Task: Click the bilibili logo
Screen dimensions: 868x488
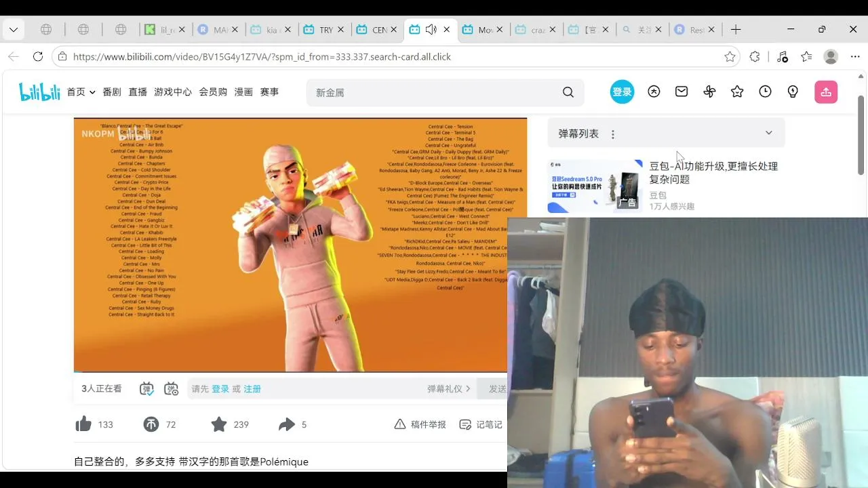Action: [x=39, y=92]
